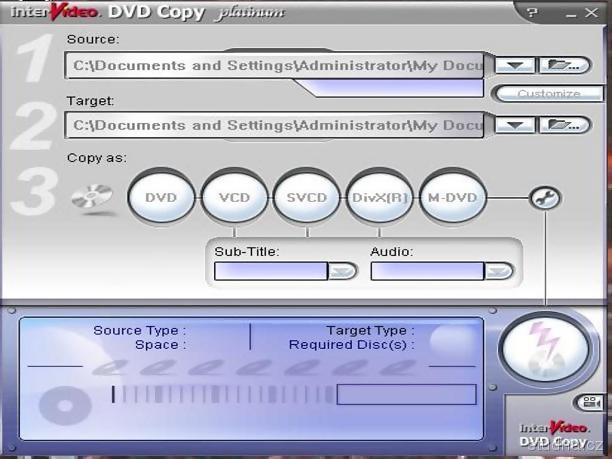This screenshot has height=459, width=612.
Task: Open the Source dropdown arrow
Action: coord(515,65)
